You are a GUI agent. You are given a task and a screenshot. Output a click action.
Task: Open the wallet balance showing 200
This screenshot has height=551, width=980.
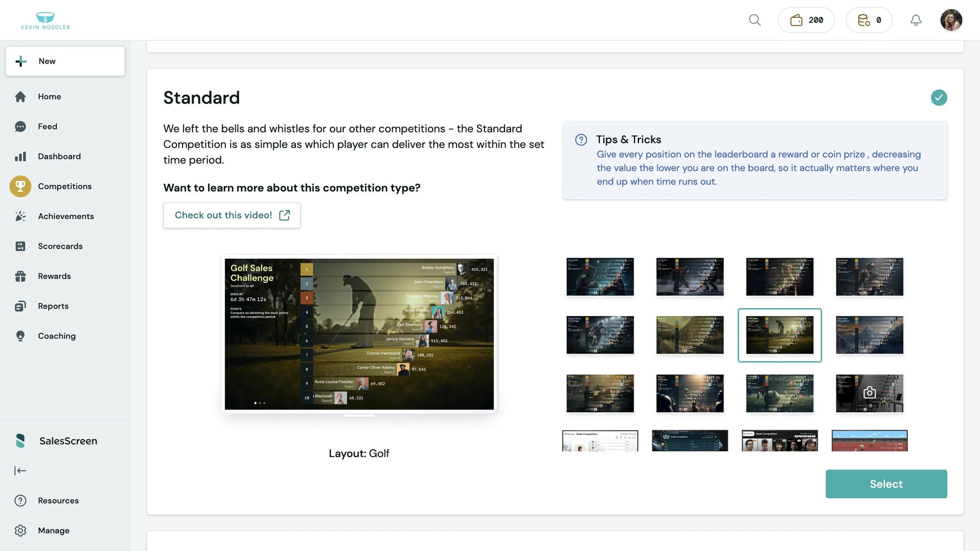pyautogui.click(x=806, y=20)
